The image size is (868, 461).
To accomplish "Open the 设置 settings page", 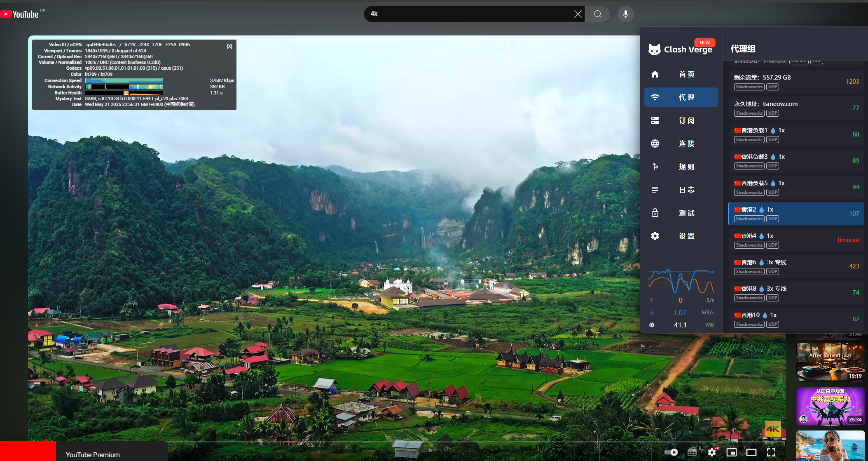I will tap(681, 236).
